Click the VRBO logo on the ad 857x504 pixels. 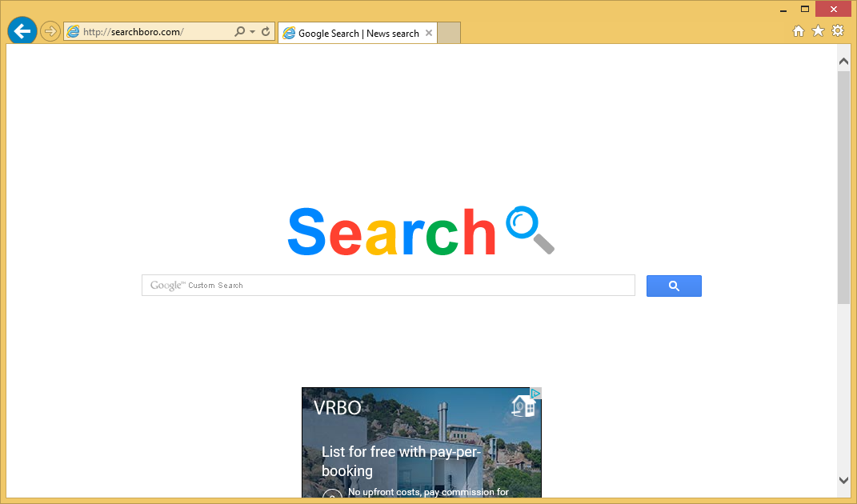(338, 407)
